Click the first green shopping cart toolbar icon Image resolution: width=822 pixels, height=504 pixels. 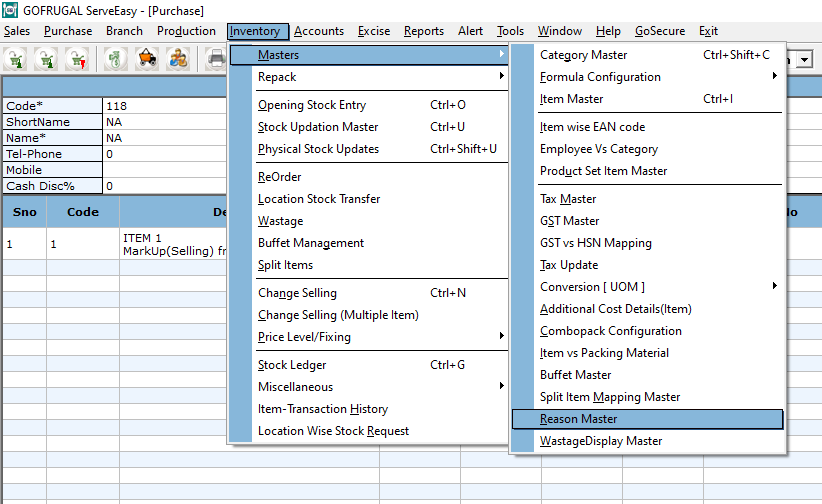(17, 60)
